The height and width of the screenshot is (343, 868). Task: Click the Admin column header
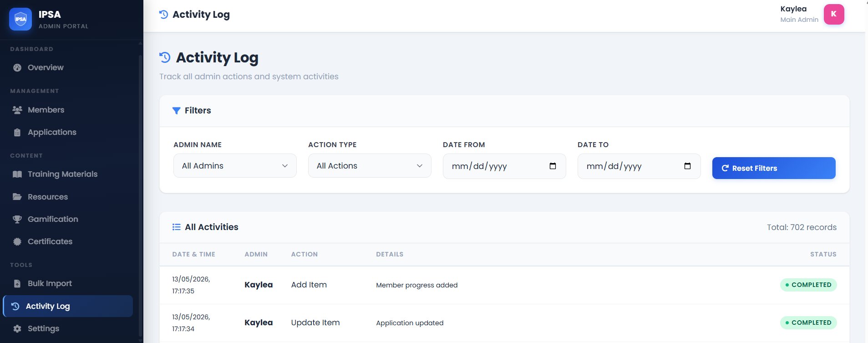[256, 254]
